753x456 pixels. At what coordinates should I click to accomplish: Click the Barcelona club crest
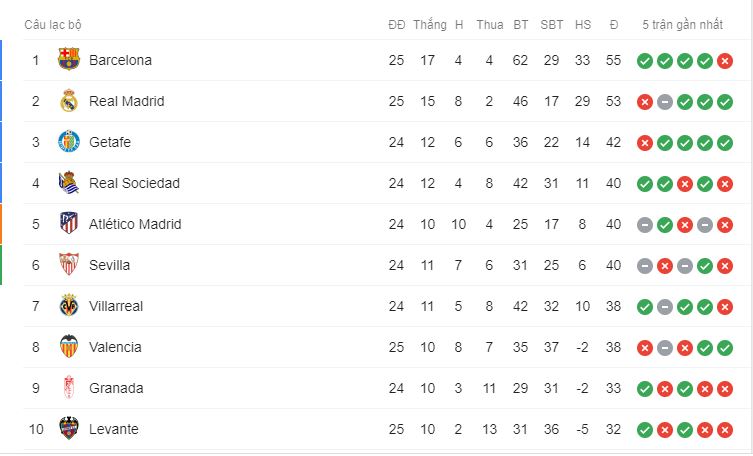(x=69, y=60)
